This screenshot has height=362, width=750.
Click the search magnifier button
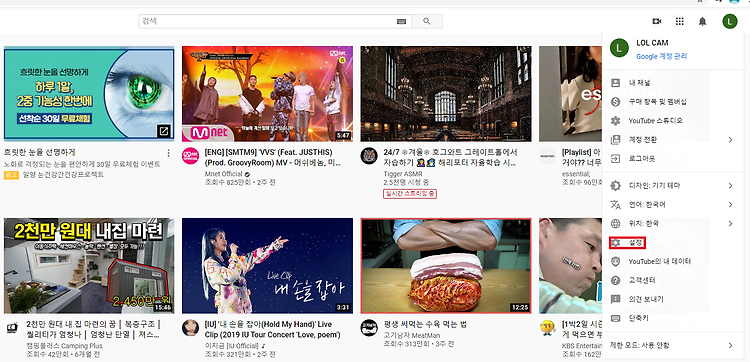(x=427, y=22)
